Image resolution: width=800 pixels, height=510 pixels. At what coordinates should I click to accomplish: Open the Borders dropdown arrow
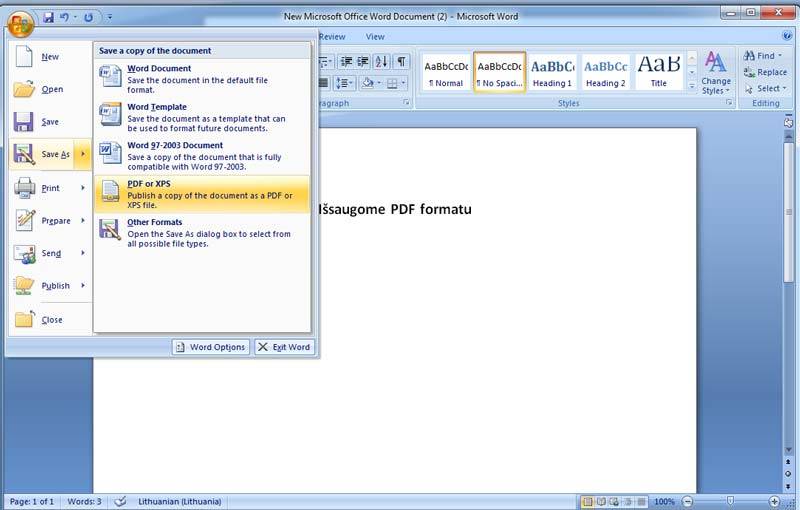coord(403,83)
